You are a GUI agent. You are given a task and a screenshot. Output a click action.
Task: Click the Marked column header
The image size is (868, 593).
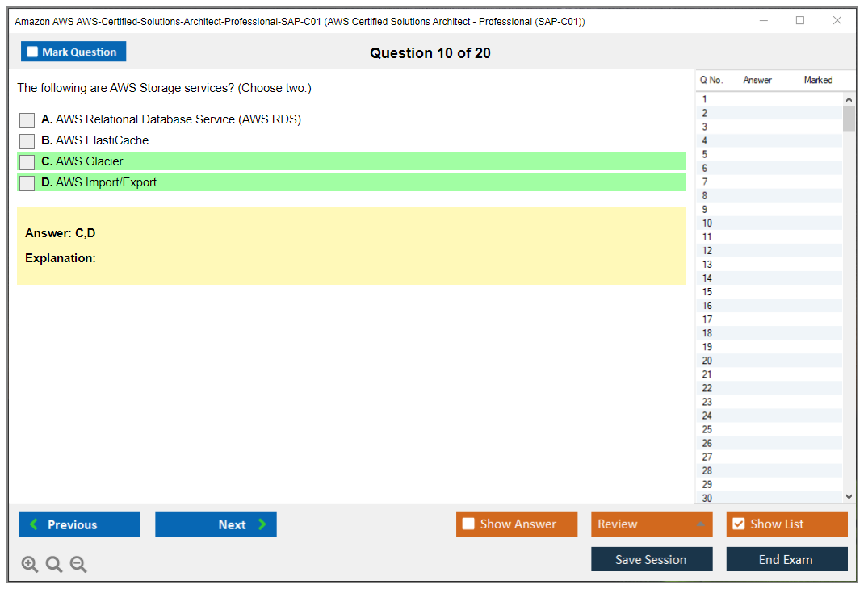pyautogui.click(x=818, y=80)
